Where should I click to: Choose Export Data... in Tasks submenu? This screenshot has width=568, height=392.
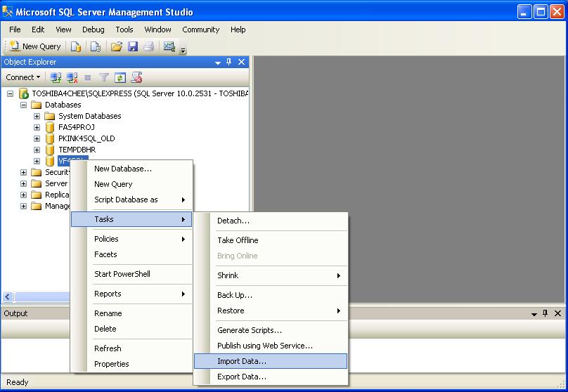click(x=271, y=377)
